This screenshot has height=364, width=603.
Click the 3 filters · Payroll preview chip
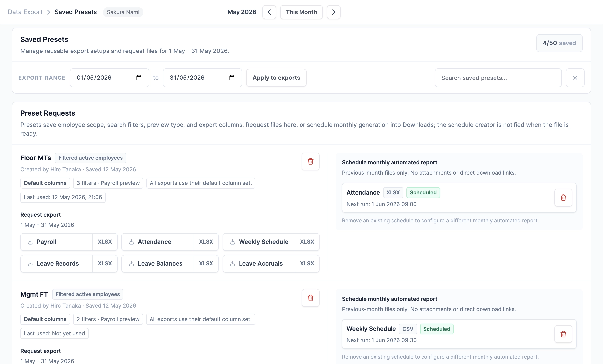(x=108, y=183)
